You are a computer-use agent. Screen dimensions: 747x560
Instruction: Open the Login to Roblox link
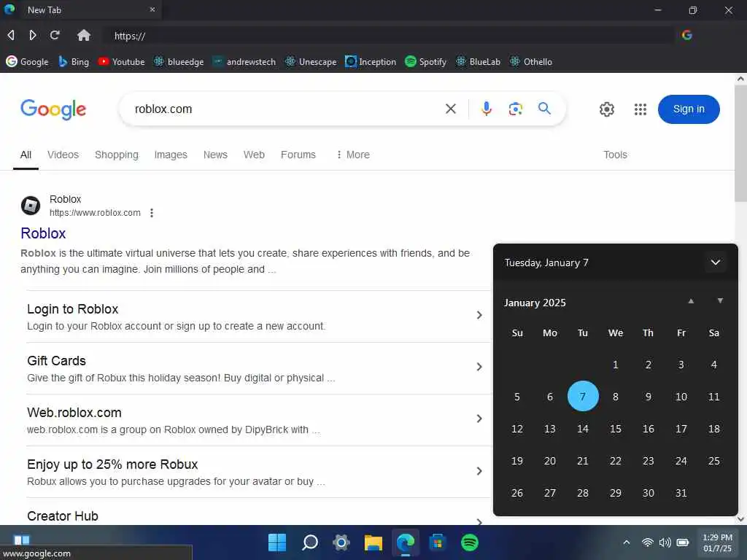click(72, 309)
